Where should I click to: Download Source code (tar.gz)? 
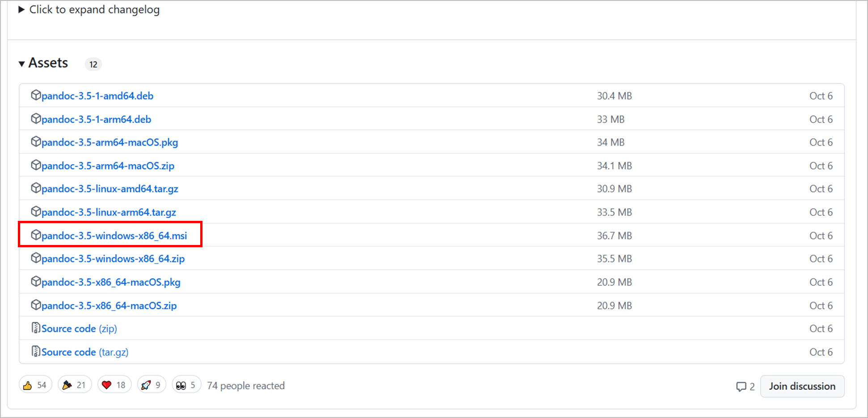(x=85, y=352)
